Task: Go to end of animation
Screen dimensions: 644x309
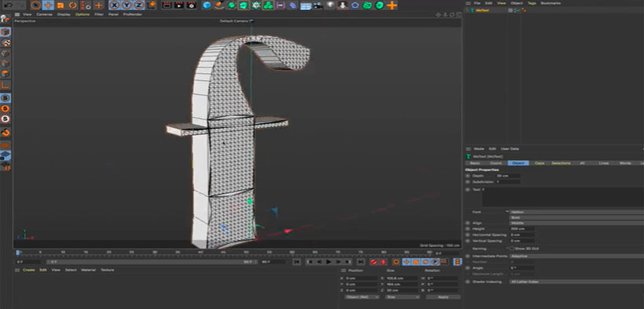Action: pyautogui.click(x=360, y=262)
